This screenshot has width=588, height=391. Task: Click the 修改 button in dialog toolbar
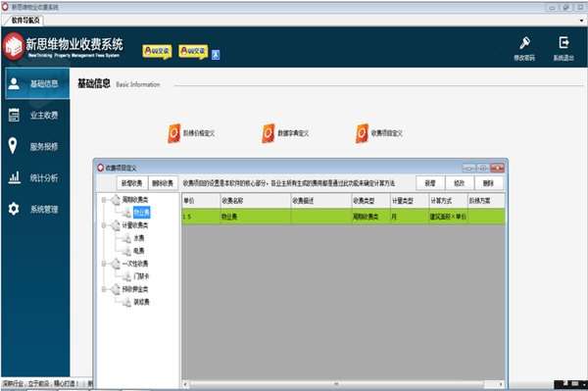point(460,183)
